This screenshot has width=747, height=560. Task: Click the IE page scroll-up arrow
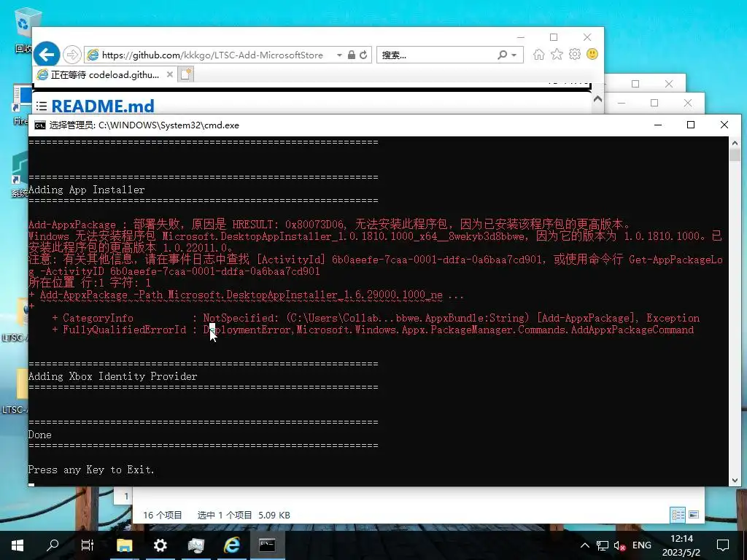point(597,99)
